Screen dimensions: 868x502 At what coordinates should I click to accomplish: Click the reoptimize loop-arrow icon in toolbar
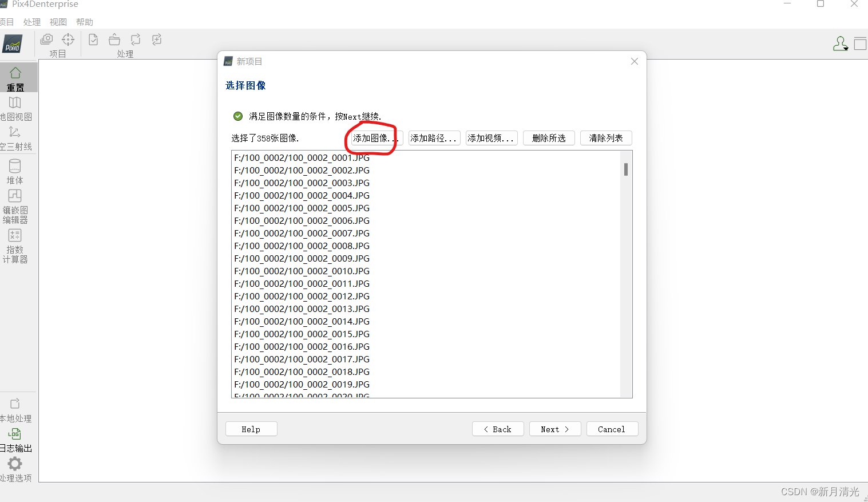pyautogui.click(x=136, y=39)
